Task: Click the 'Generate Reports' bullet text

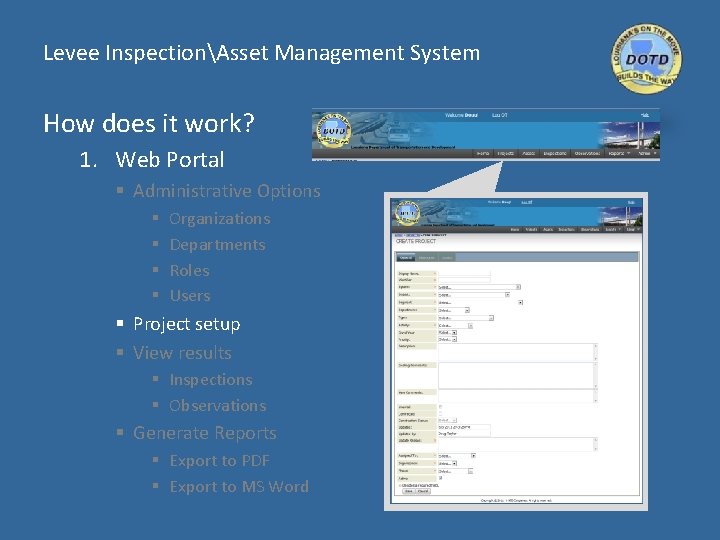Action: pyautogui.click(x=205, y=433)
